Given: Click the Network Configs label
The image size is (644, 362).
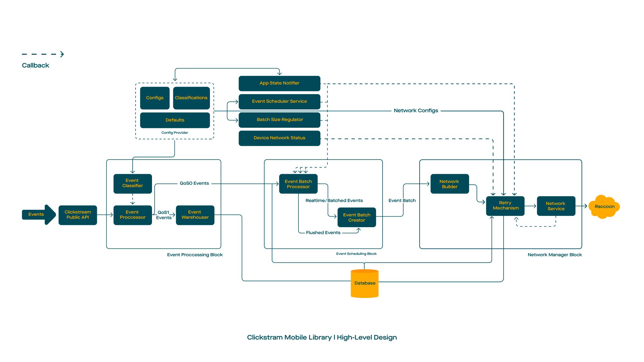Looking at the screenshot, I should pyautogui.click(x=416, y=111).
